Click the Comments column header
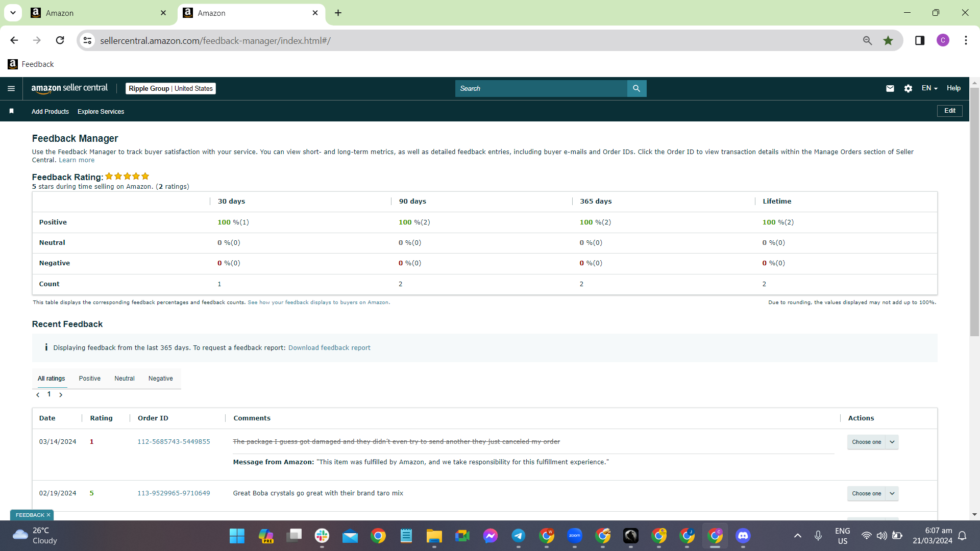This screenshot has width=980, height=551. pyautogui.click(x=252, y=418)
